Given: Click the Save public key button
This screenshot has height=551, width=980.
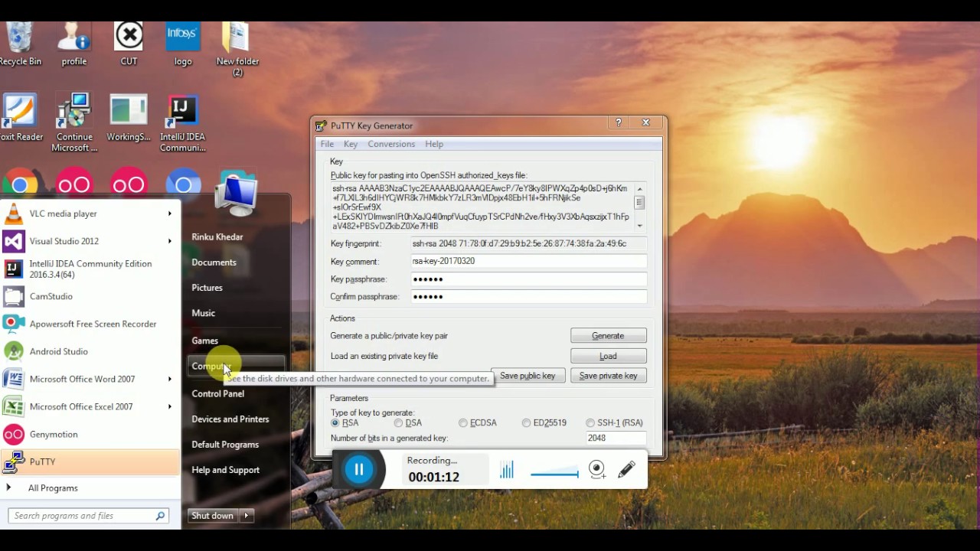Looking at the screenshot, I should click(528, 376).
